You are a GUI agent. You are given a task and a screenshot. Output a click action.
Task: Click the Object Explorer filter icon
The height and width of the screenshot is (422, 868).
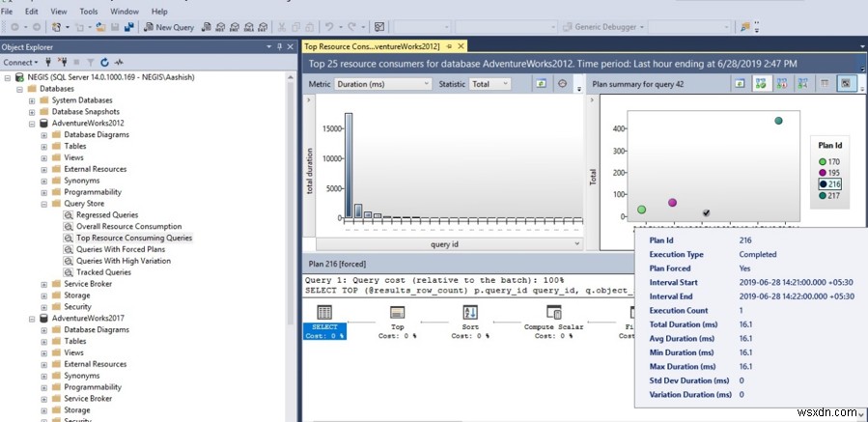pyautogui.click(x=91, y=63)
